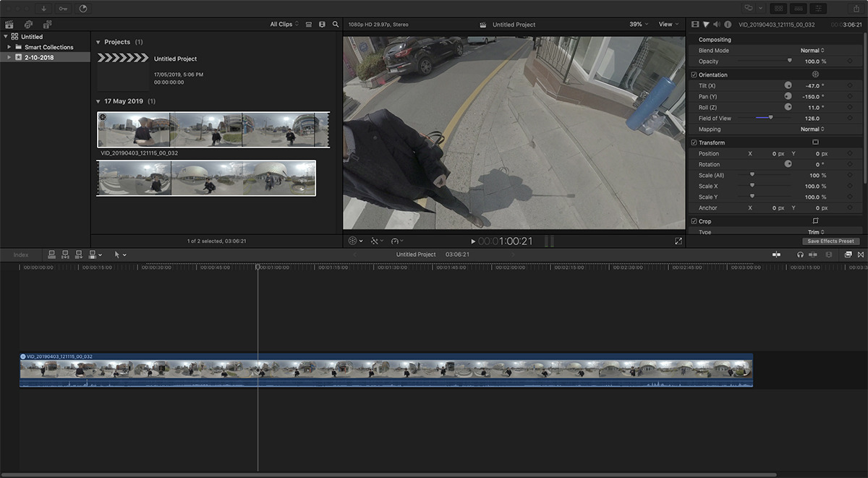Open the All Clips filter dropdown
This screenshot has height=478, width=868.
284,25
